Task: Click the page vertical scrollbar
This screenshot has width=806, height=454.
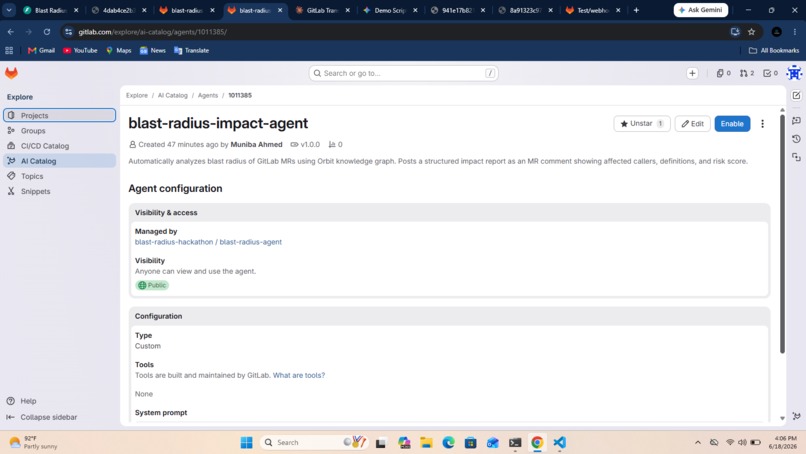Action: pos(782,234)
